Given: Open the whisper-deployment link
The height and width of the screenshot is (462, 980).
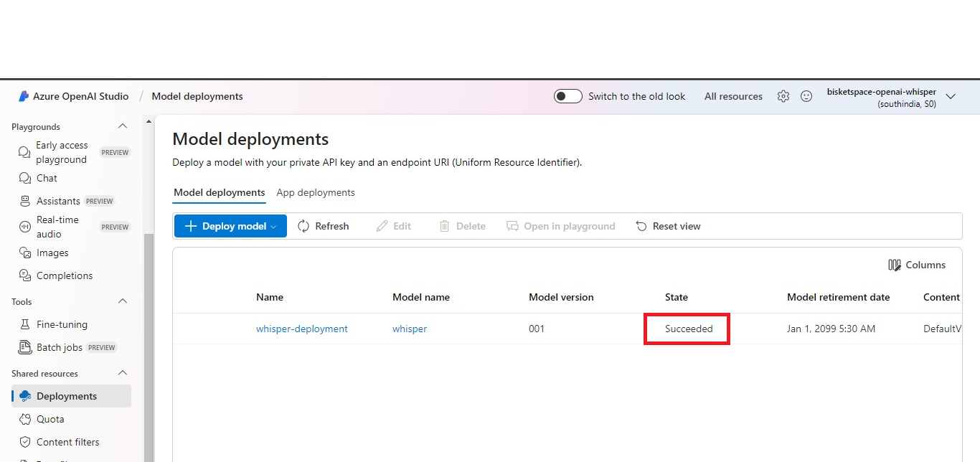Looking at the screenshot, I should point(301,329).
